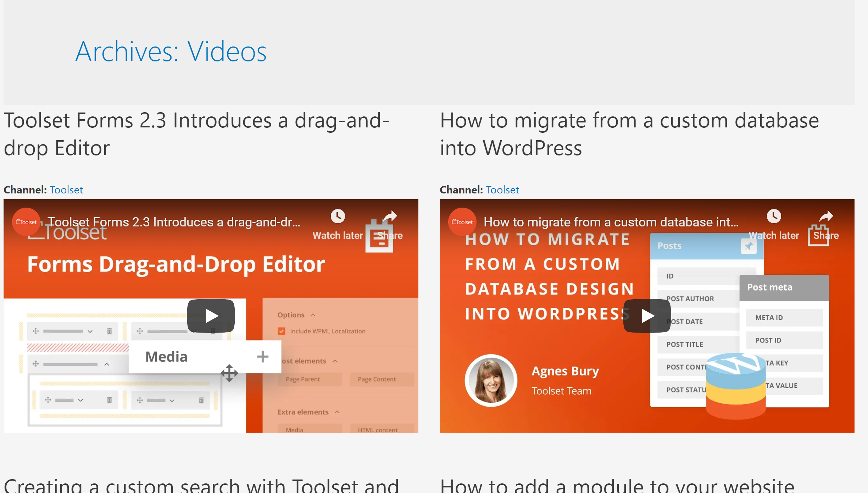Open migrate video title in YouTube embed
Viewport: 868px width, 493px height.
(611, 222)
